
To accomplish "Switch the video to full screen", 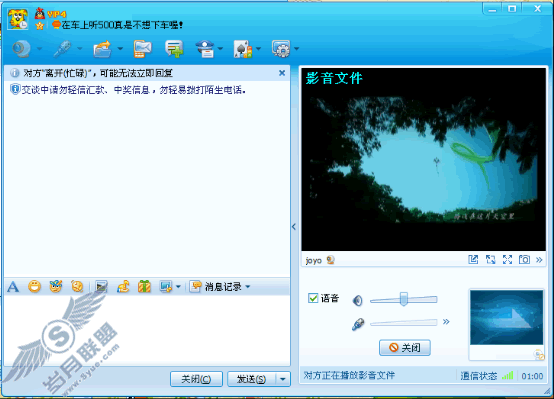I will click(x=507, y=260).
